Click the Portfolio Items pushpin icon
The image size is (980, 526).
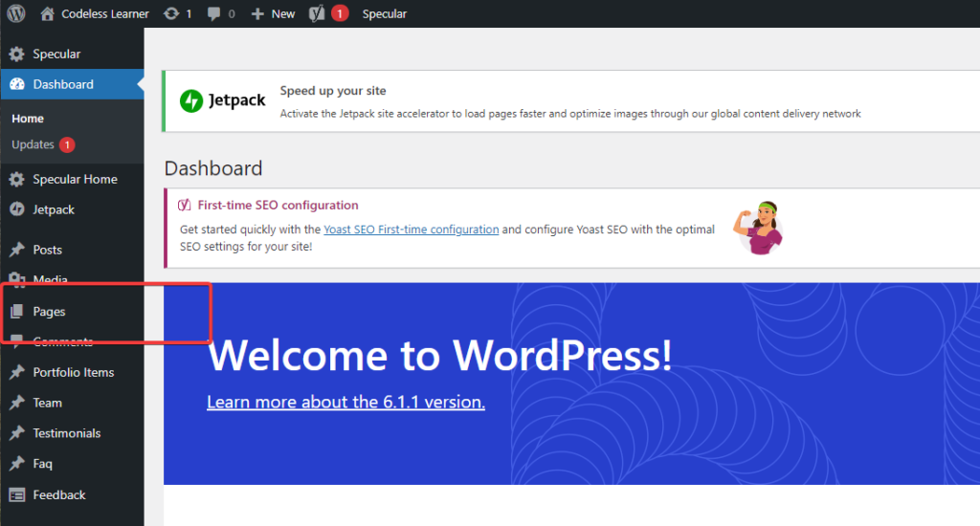click(x=17, y=372)
